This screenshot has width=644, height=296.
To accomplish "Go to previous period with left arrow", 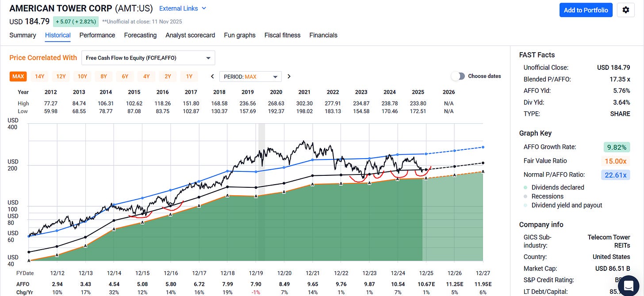I will click(213, 76).
